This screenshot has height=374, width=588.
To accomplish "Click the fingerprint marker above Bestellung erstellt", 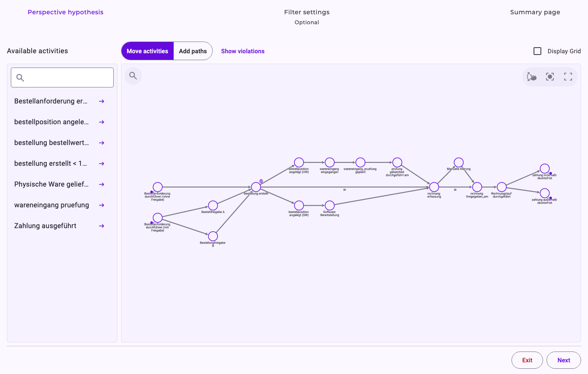I will [261, 181].
